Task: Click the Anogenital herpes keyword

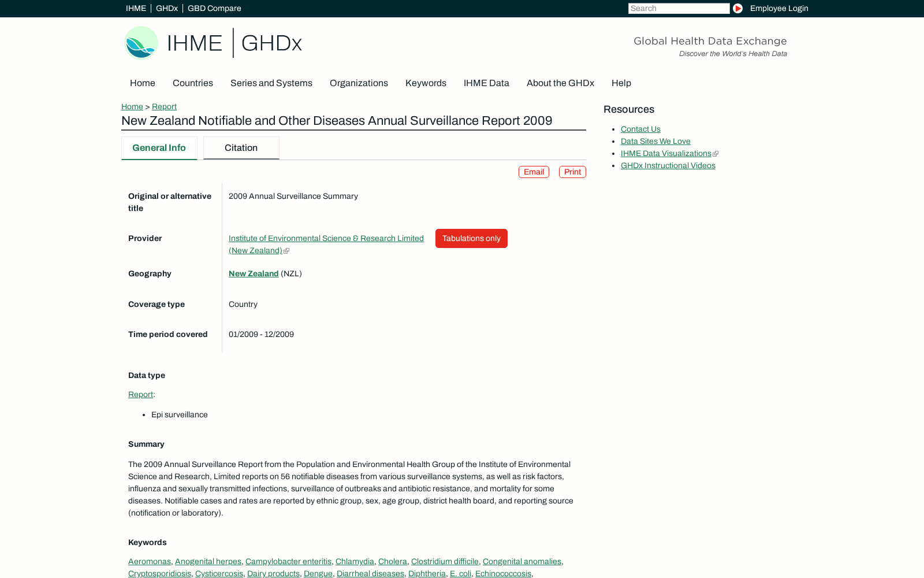Action: pyautogui.click(x=208, y=562)
